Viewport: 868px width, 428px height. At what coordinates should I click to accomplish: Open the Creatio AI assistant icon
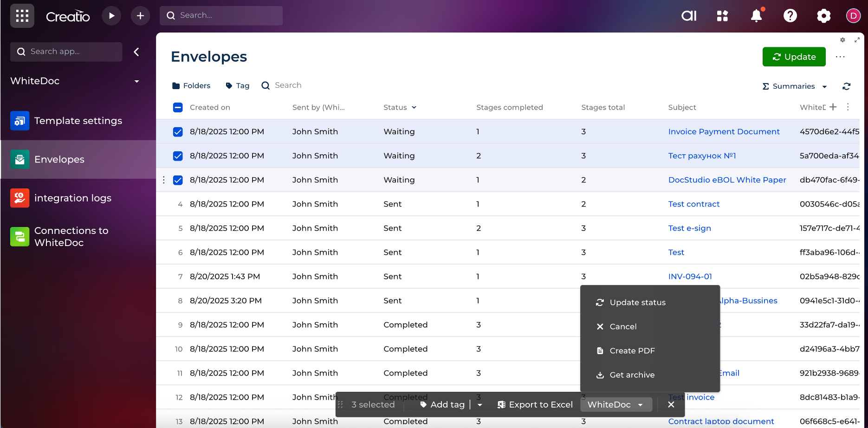[x=689, y=16]
